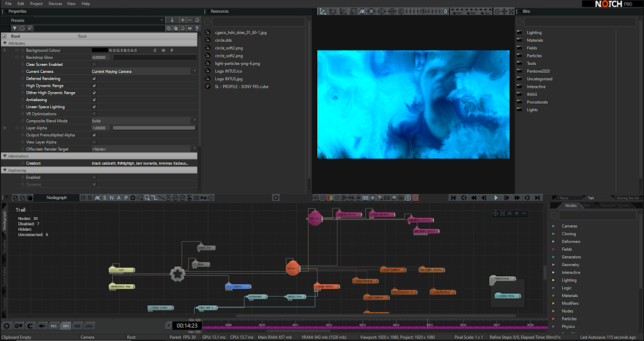Click the refresh preset icon
Viewport: 644px width, 341px height.
point(197,20)
